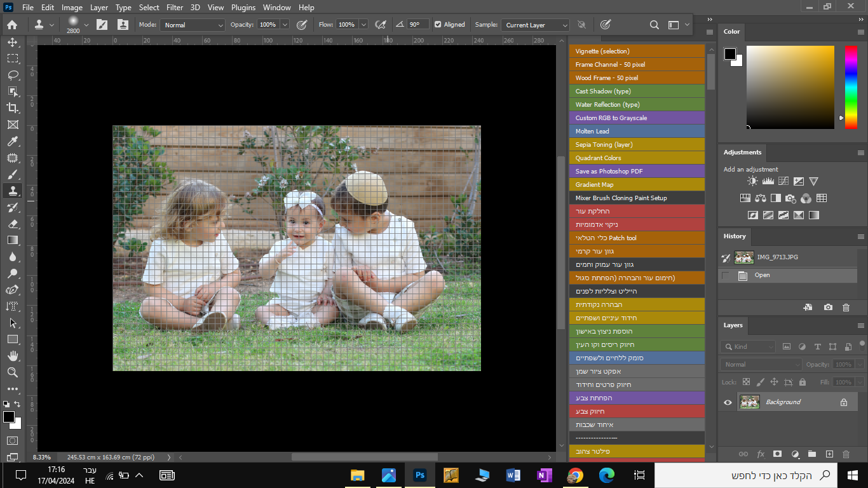Select the Crop tool

12,108
